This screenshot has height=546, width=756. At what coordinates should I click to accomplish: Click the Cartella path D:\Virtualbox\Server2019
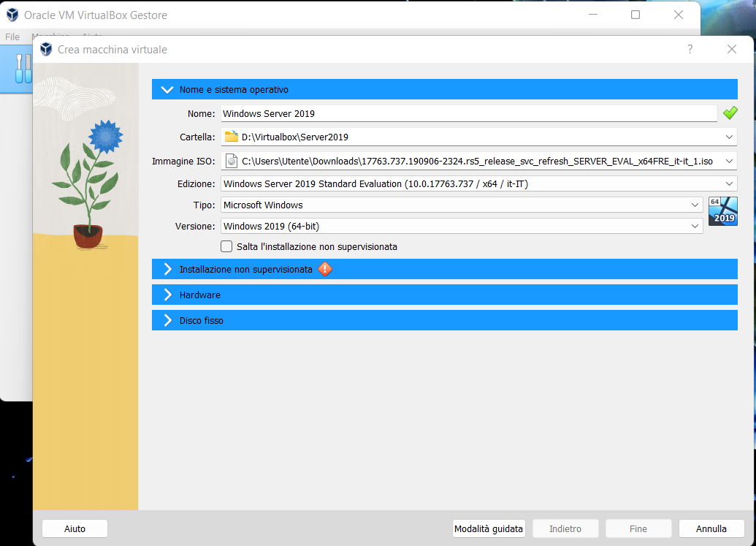pyautogui.click(x=295, y=137)
